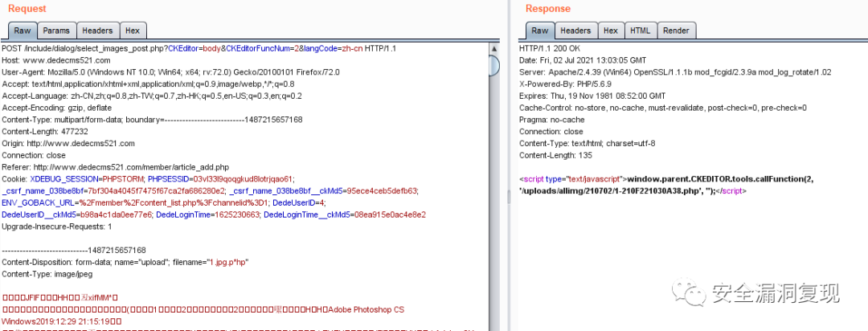Switch to the Request Raw tab
This screenshot has height=331, width=868.
point(23,31)
